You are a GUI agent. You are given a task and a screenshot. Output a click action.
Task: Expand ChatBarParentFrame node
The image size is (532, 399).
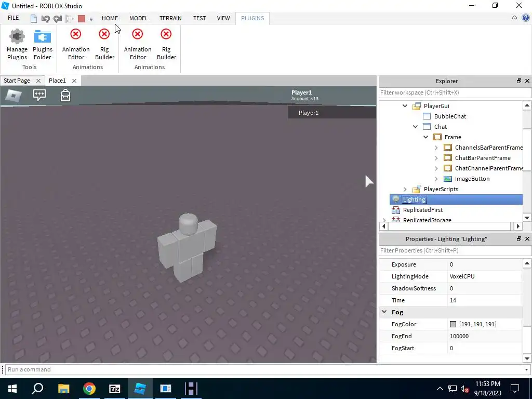pos(436,158)
